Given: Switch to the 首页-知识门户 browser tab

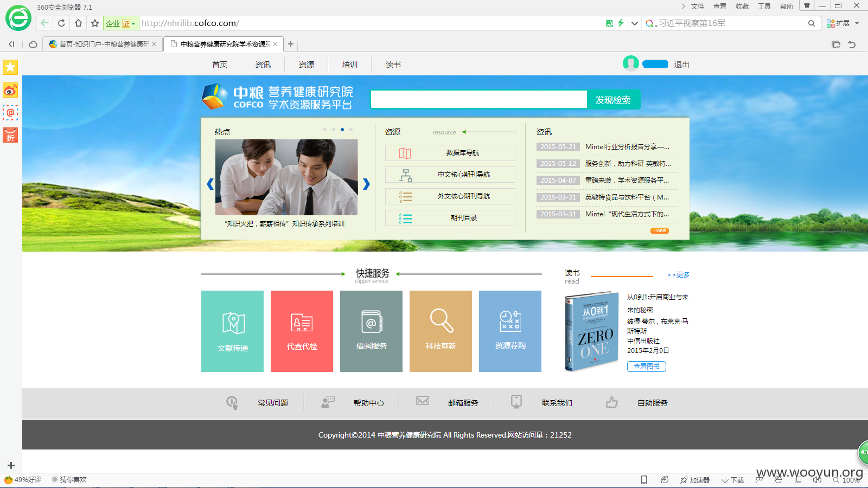Looking at the screenshot, I should [103, 44].
